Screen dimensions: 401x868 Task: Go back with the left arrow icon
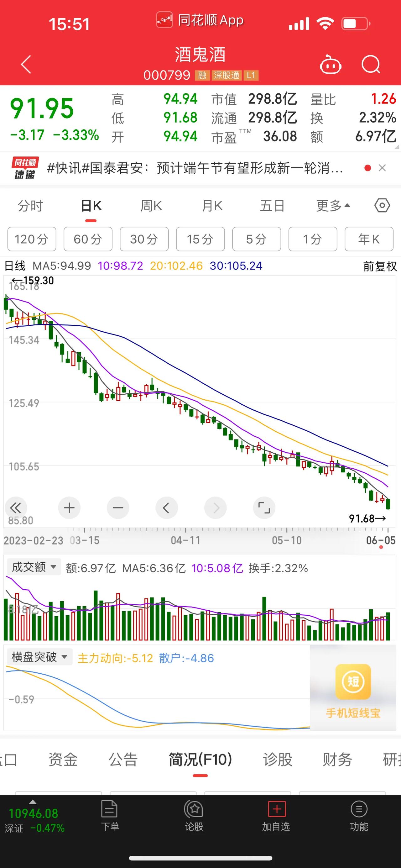[26, 64]
